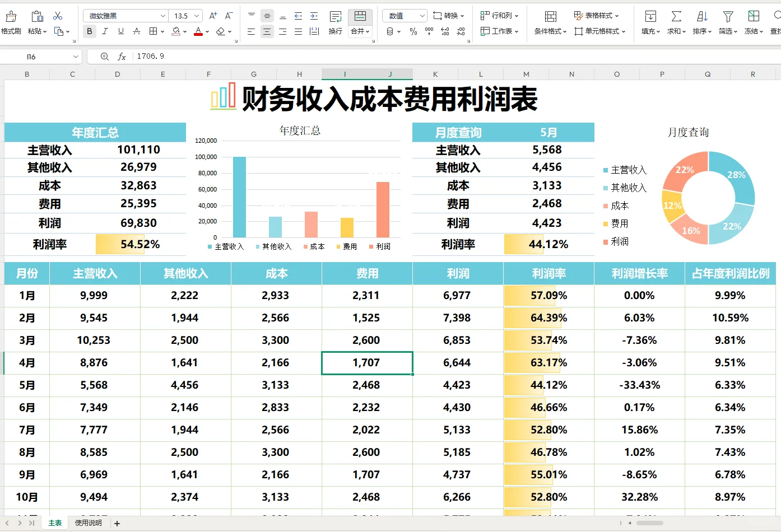This screenshot has width=781, height=532.
Task: Expand the Cell Style (单元格样式) menu
Action: [599, 31]
